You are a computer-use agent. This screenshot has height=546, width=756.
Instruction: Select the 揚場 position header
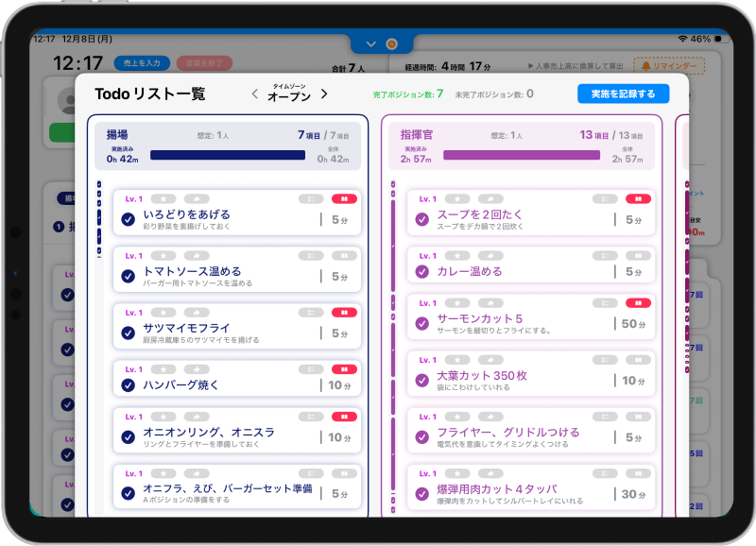tap(119, 135)
